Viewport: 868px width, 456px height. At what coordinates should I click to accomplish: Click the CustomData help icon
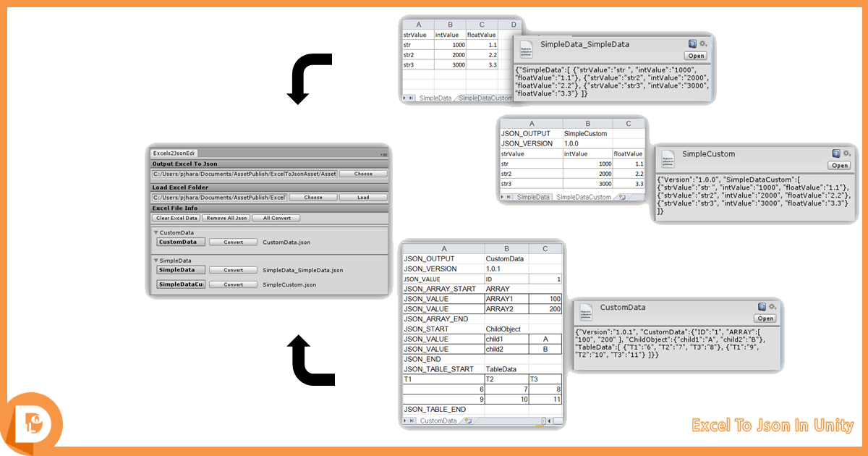point(761,307)
